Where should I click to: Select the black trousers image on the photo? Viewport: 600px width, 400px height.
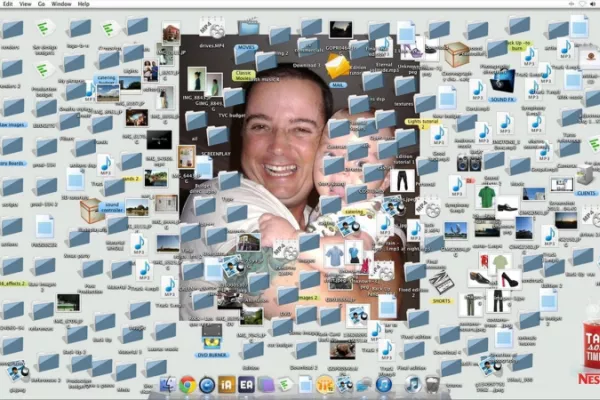(402, 181)
